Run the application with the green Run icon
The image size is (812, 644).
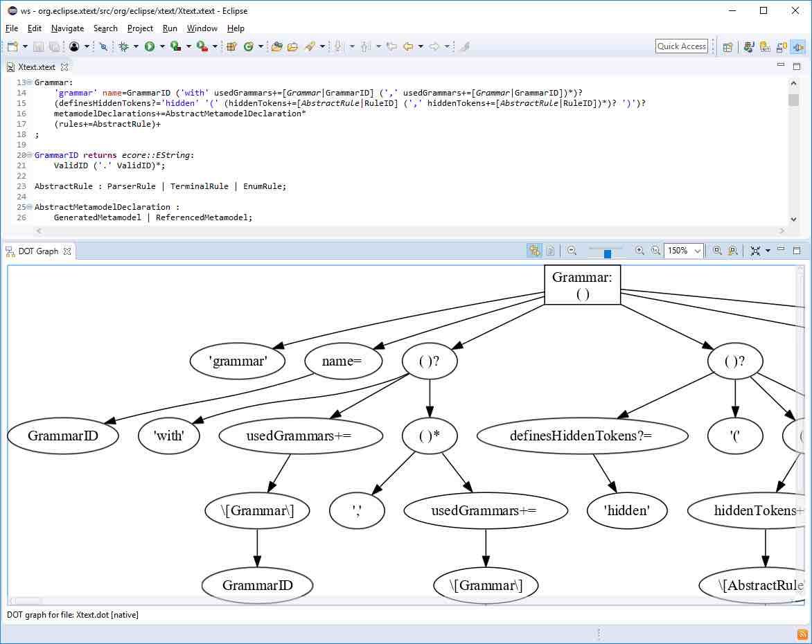pos(149,46)
